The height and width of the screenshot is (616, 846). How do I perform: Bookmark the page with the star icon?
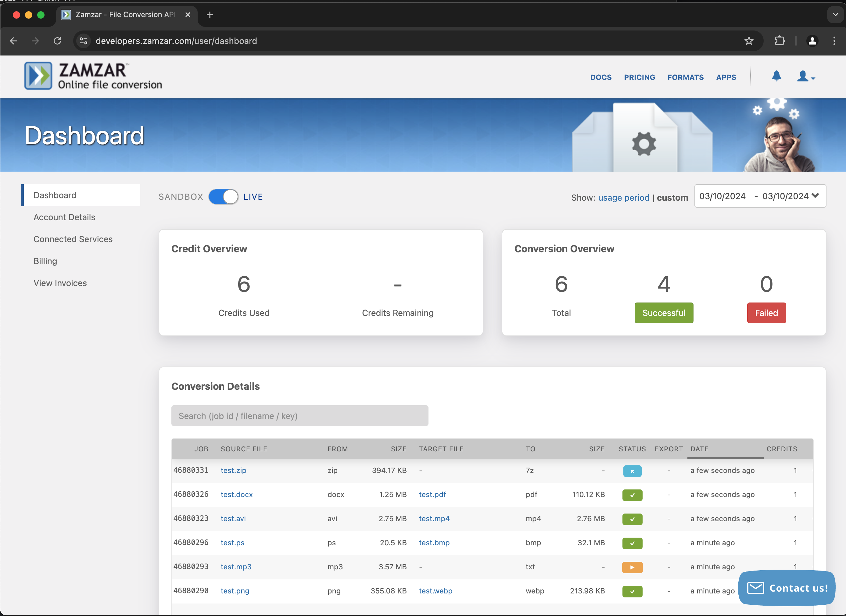click(x=749, y=41)
